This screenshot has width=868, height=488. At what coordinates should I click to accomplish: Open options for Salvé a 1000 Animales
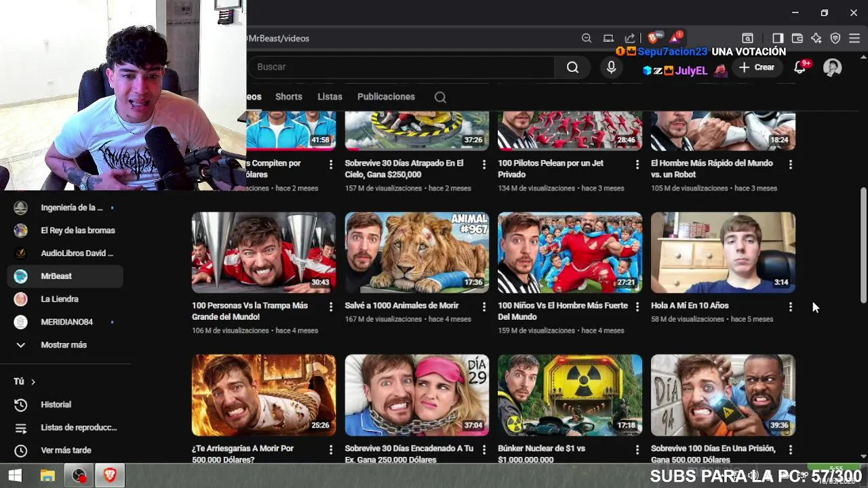coord(484,306)
